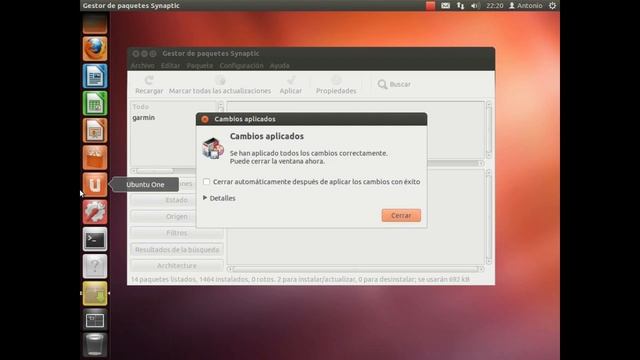Image resolution: width=640 pixels, height=360 pixels.
Task: Open Ubuntu Software Center launcher icon
Action: (x=95, y=157)
